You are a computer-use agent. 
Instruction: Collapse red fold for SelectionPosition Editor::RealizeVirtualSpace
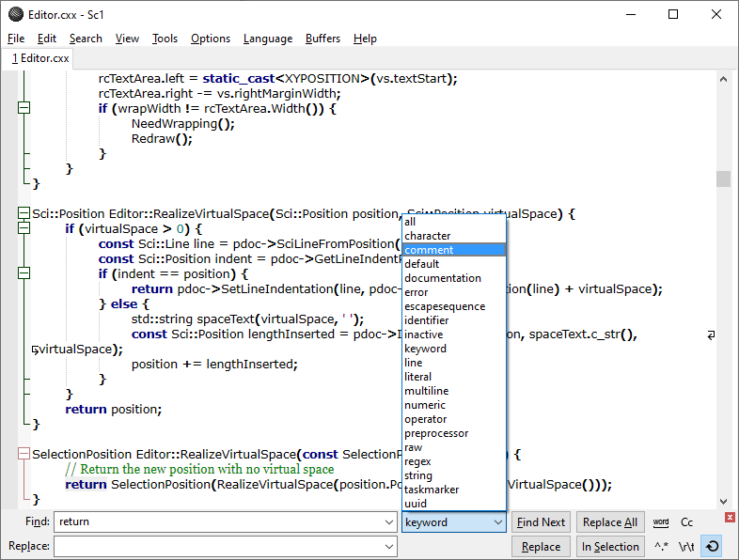(x=24, y=454)
